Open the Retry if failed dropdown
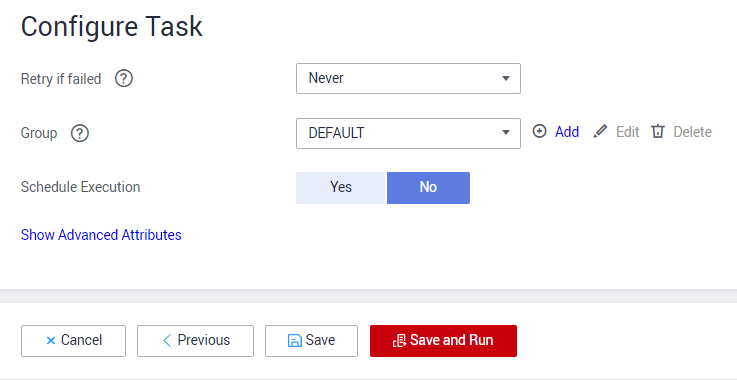The height and width of the screenshot is (380, 737). coord(408,79)
